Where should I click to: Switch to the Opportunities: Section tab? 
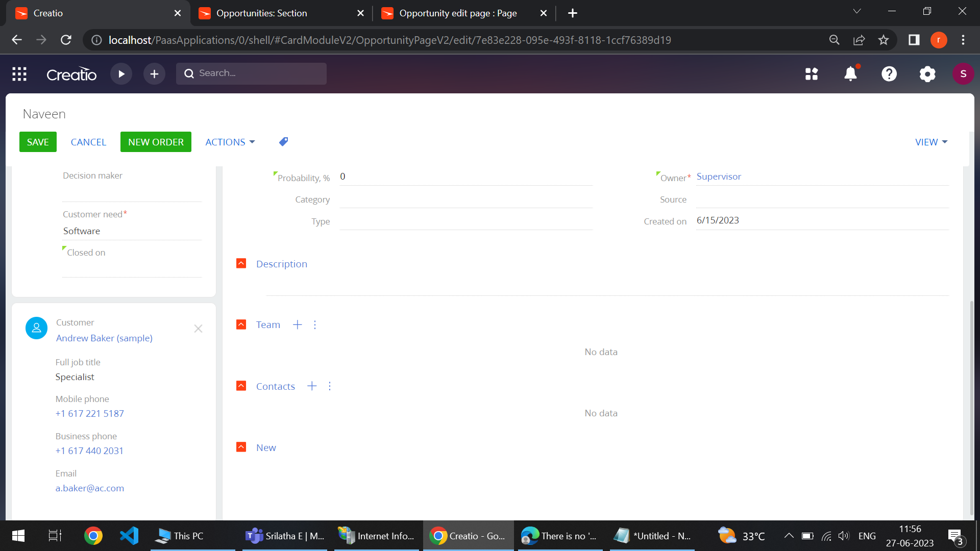tap(261, 13)
